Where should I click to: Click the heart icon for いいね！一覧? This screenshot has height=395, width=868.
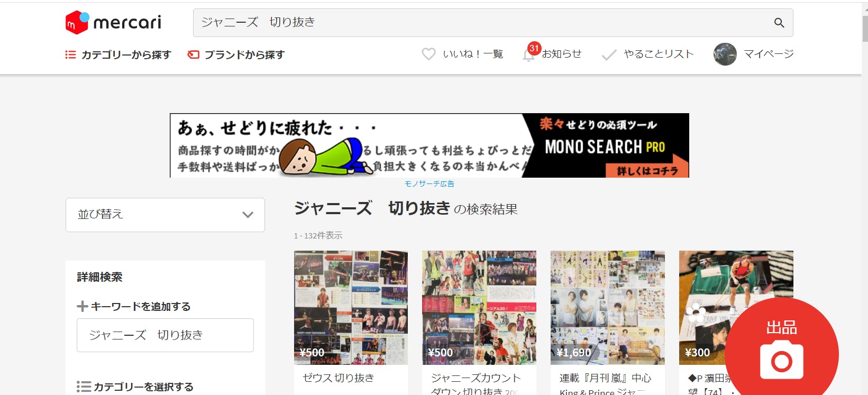point(428,54)
